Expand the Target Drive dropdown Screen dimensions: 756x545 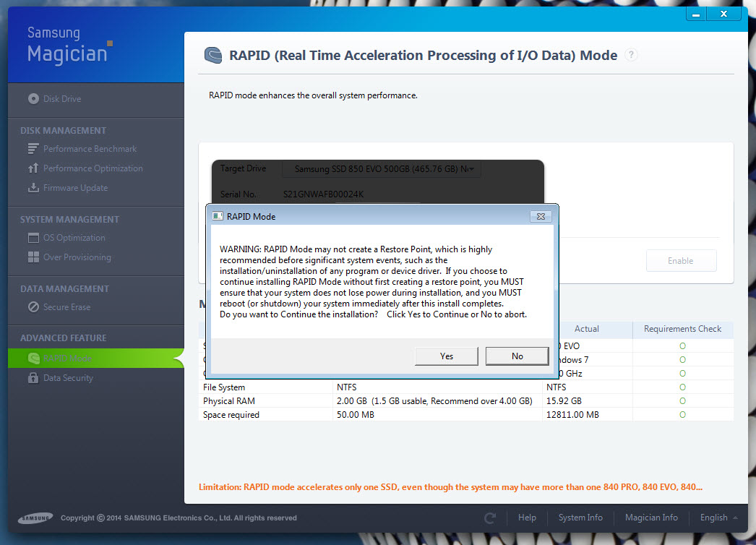tap(382, 169)
